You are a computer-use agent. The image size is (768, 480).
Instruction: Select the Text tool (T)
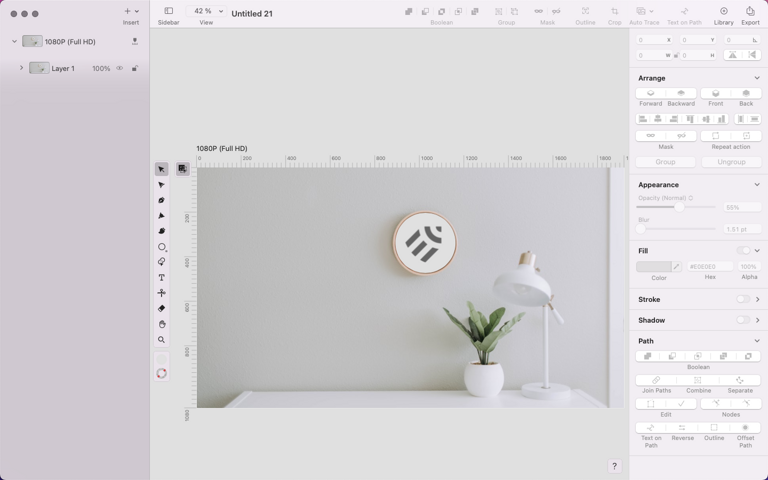[161, 277]
